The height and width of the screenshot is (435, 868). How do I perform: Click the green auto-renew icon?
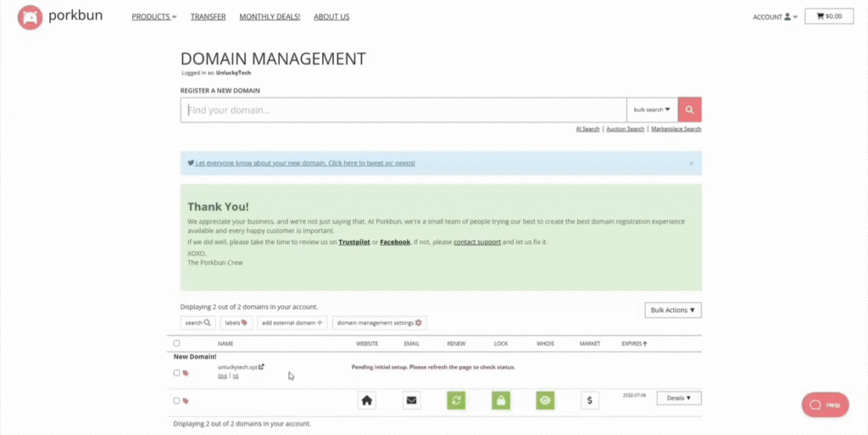(456, 400)
